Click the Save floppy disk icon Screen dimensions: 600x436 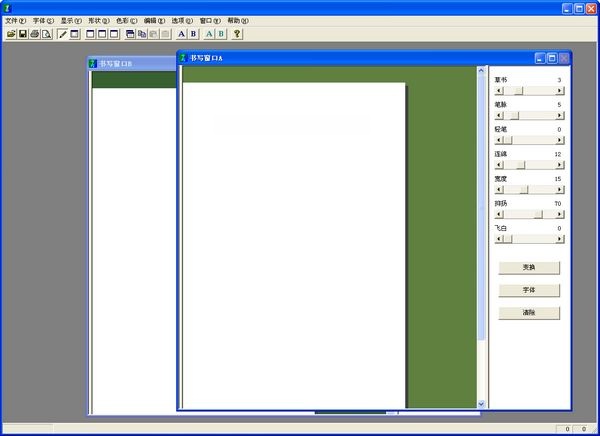[23, 34]
